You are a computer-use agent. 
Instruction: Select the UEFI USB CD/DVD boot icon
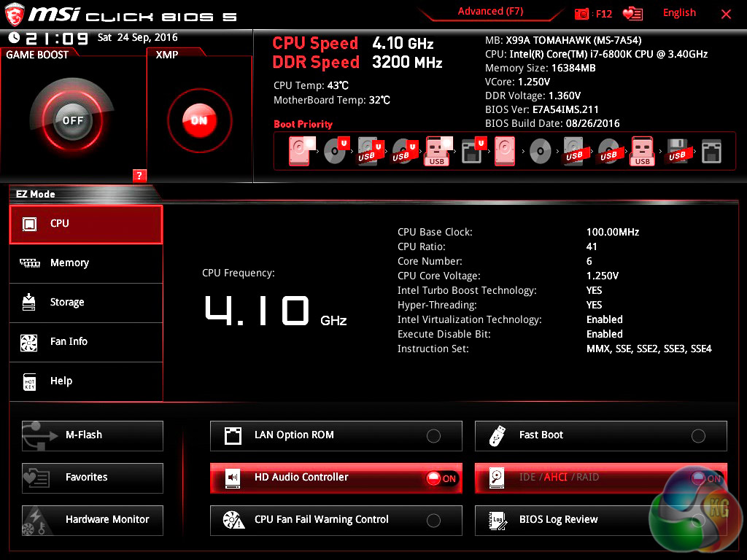404,151
